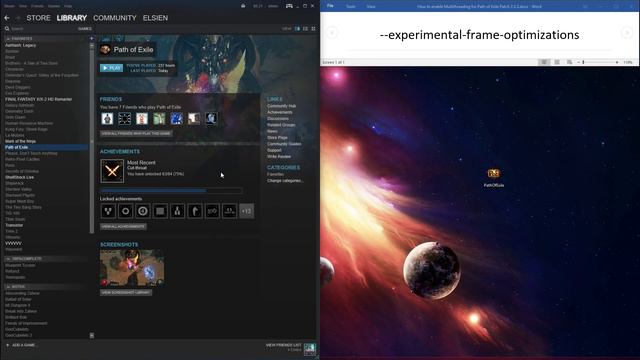Select Read Mode icon in Word status bar

click(544, 62)
